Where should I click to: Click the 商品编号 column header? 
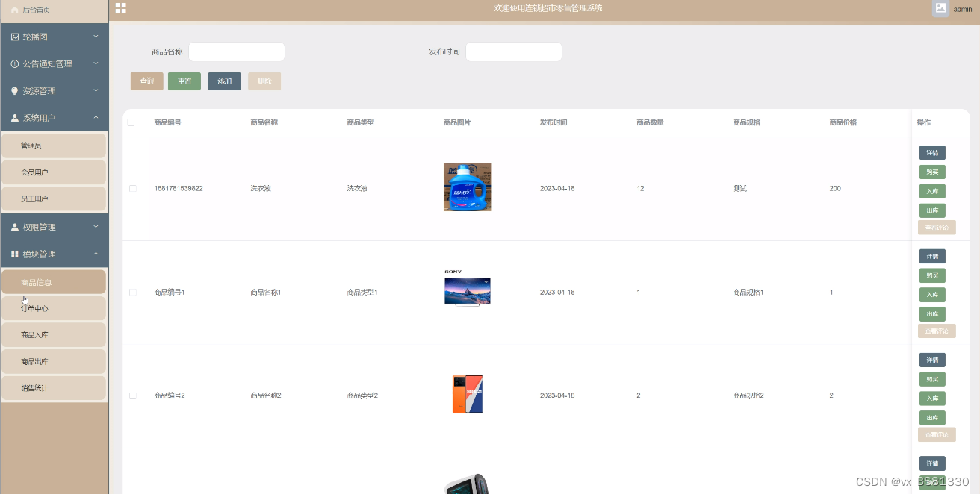[167, 122]
